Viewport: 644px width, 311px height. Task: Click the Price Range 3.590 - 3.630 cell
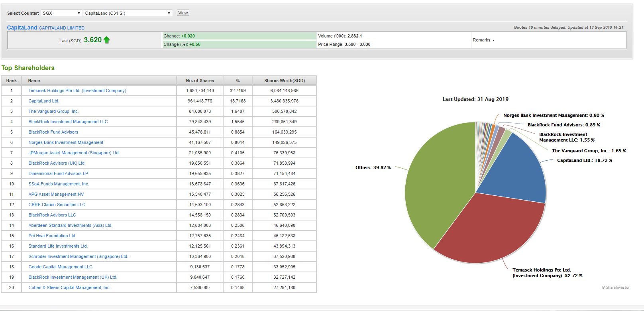click(x=394, y=44)
